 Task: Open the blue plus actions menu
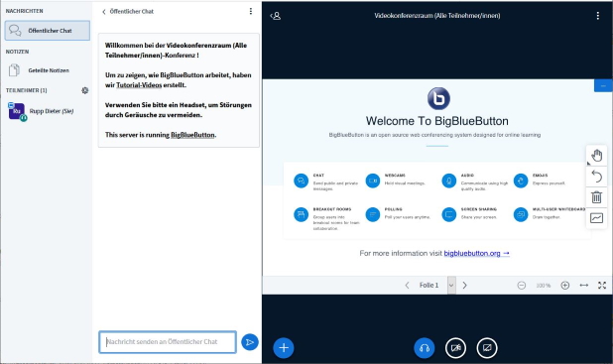click(284, 347)
